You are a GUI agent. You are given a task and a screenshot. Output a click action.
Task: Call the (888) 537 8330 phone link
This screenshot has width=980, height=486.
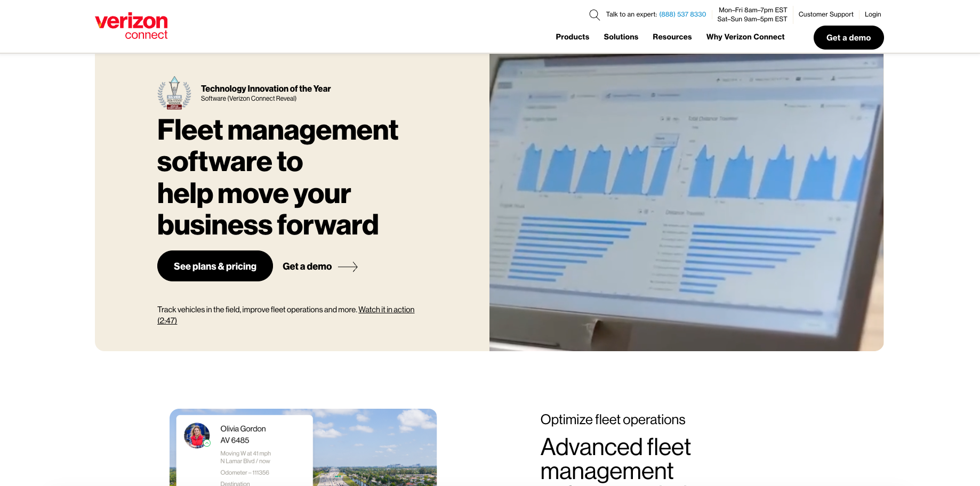click(x=682, y=14)
